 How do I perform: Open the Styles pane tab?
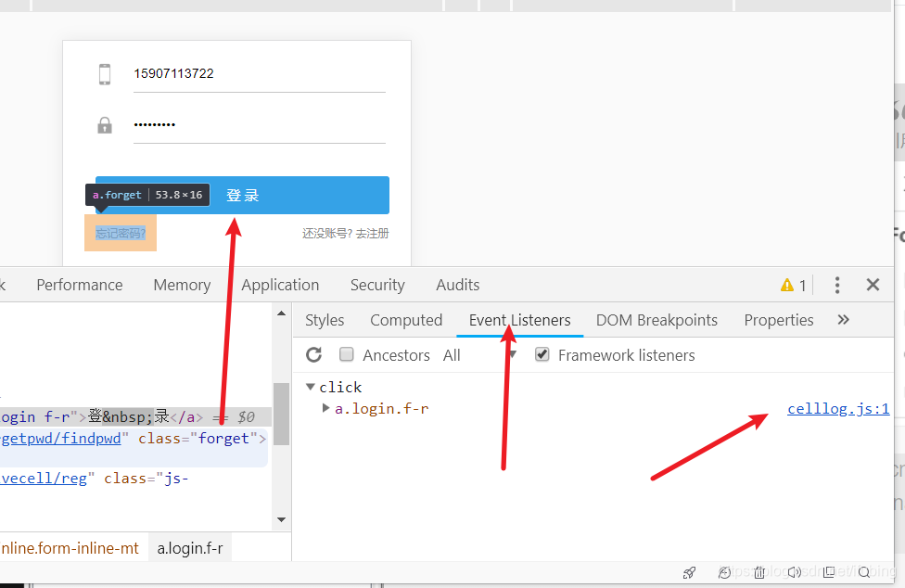325,320
